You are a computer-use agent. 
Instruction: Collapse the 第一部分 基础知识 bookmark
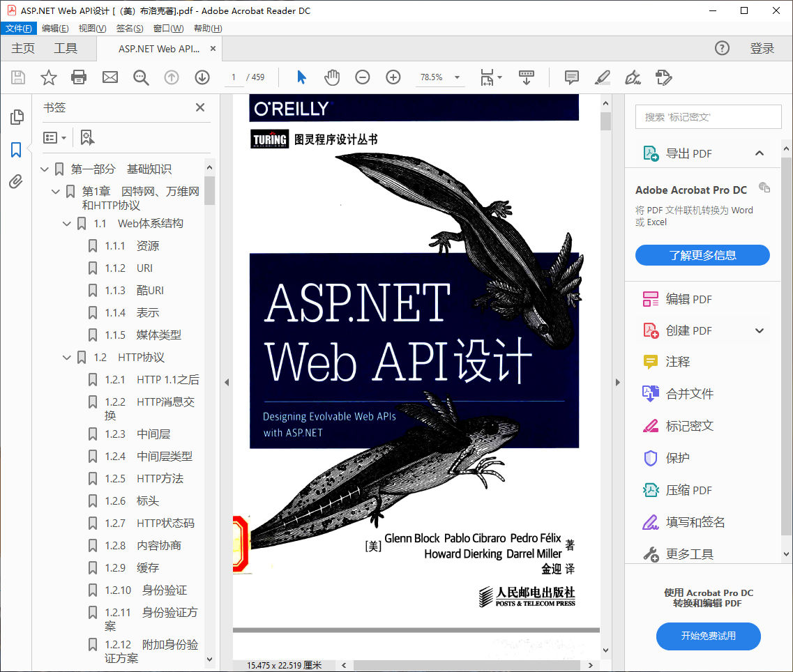(x=45, y=169)
